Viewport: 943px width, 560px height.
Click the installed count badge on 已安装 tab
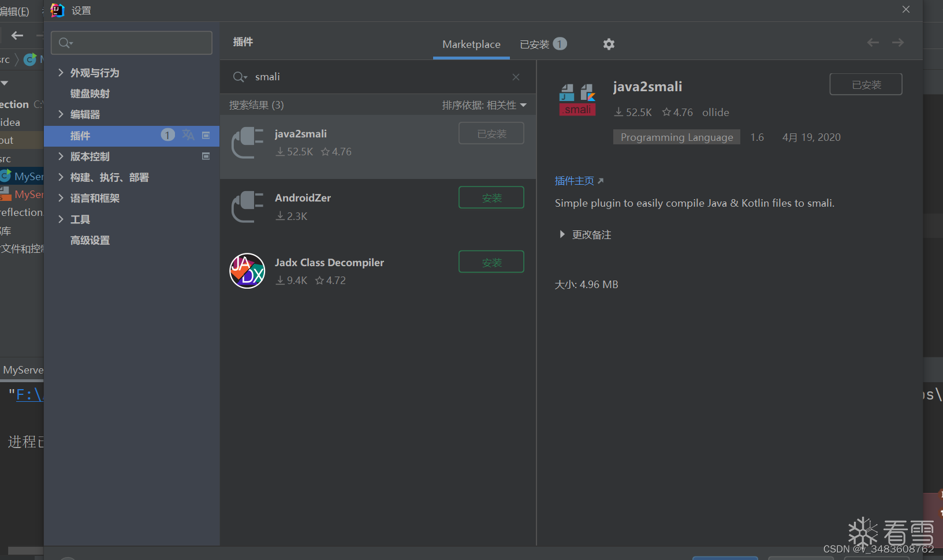point(560,44)
